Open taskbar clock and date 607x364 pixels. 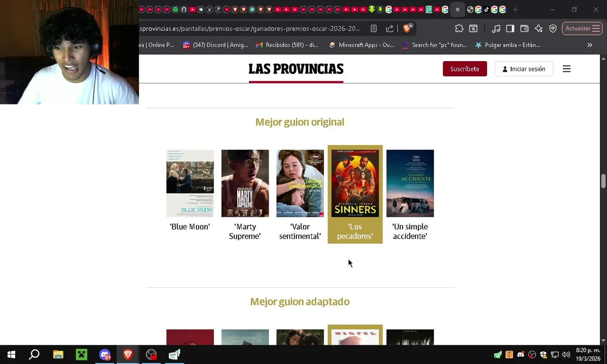(588, 354)
